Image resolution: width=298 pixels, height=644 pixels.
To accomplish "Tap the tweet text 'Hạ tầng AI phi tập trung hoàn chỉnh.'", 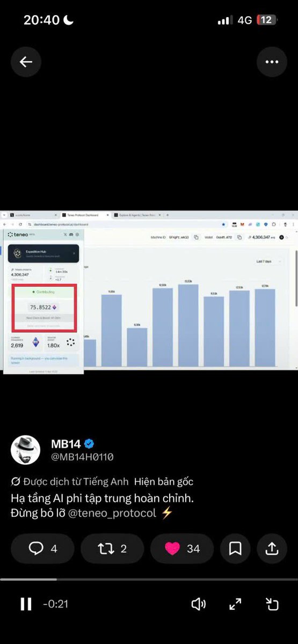I will pos(102,498).
